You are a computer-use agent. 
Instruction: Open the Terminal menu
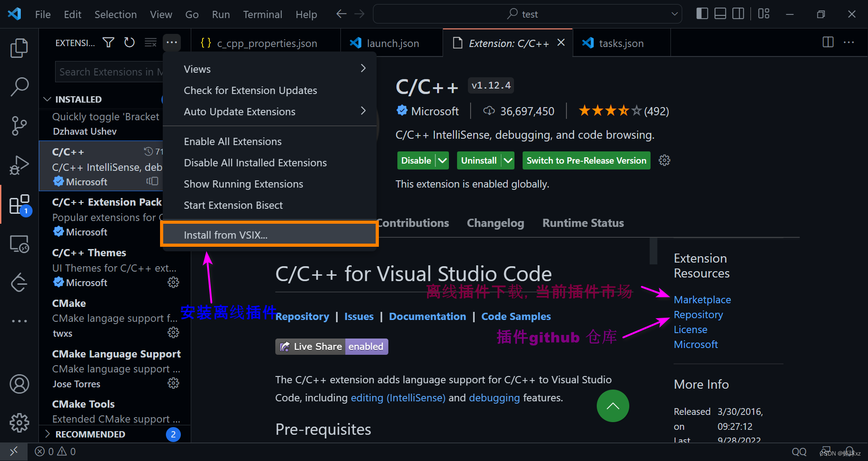click(263, 14)
